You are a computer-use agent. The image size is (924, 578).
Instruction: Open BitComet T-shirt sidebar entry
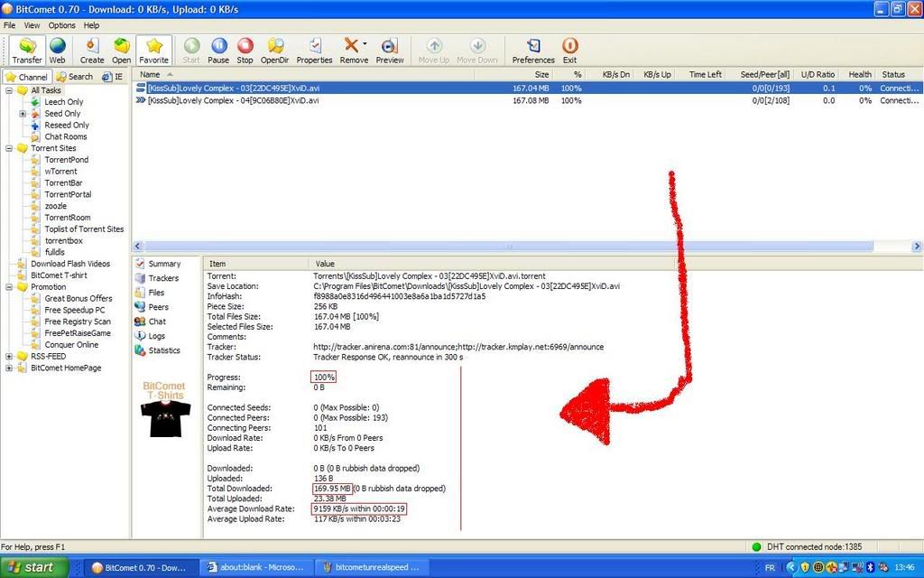coord(59,275)
